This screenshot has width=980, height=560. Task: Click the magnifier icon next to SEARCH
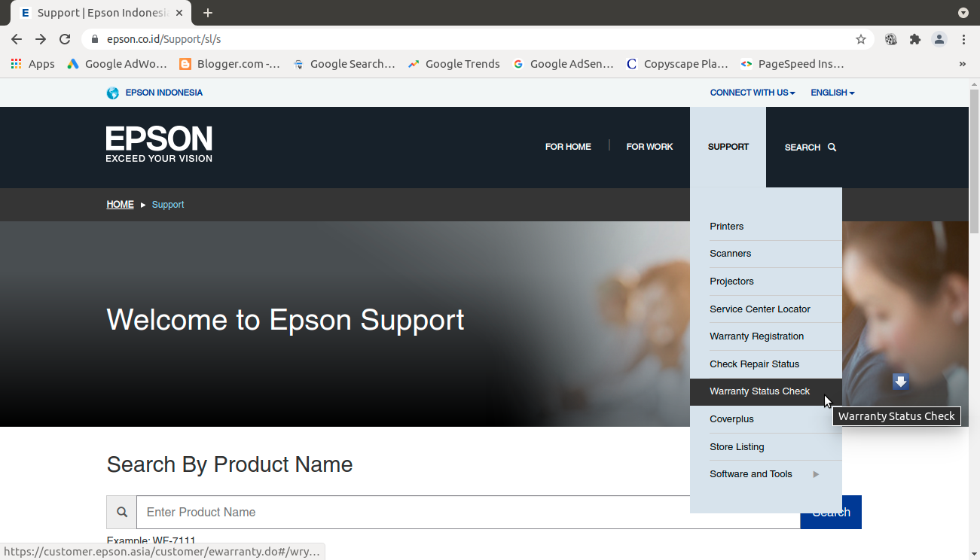pos(832,147)
